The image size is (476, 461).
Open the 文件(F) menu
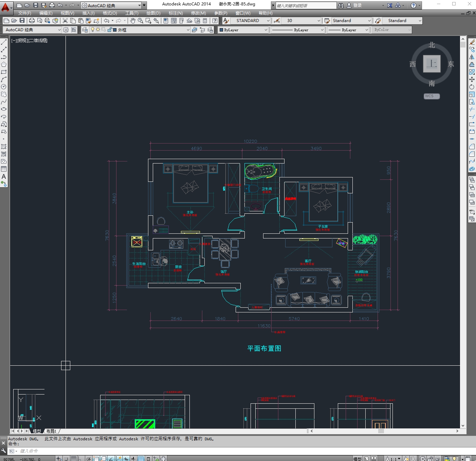coord(24,13)
